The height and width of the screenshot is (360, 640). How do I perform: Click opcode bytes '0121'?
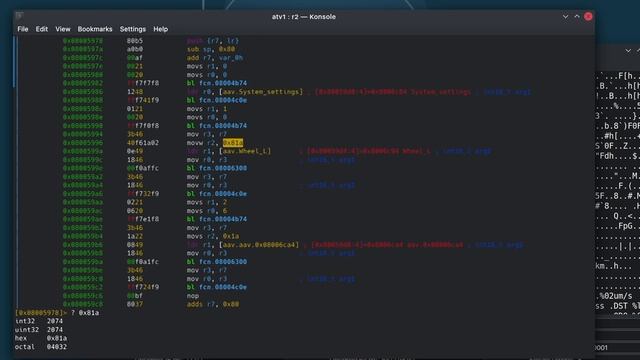(x=135, y=109)
